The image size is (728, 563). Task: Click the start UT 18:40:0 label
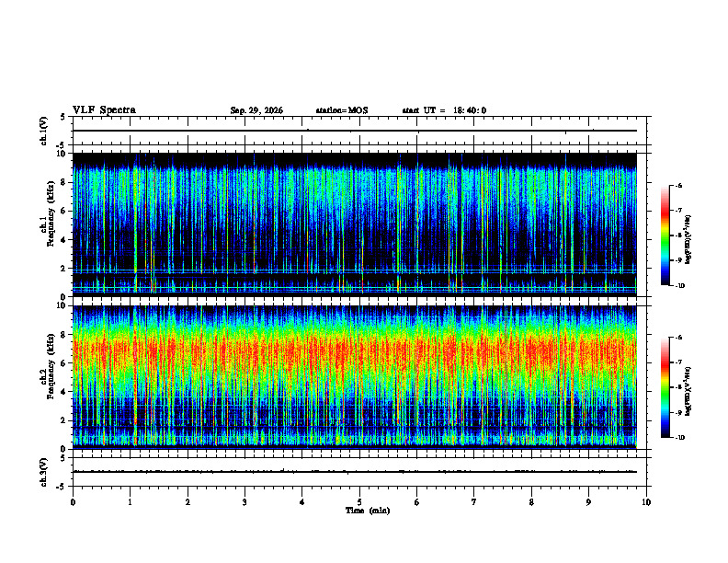(444, 110)
